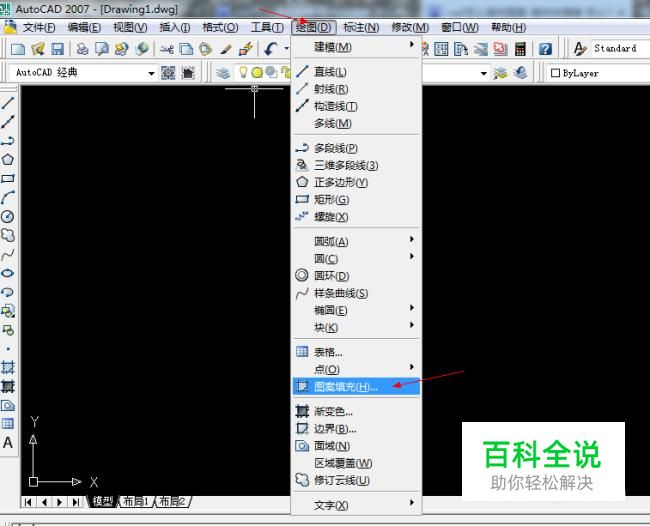Open the ByLayer color control
Viewport: 650px width, 526px height.
click(598, 73)
